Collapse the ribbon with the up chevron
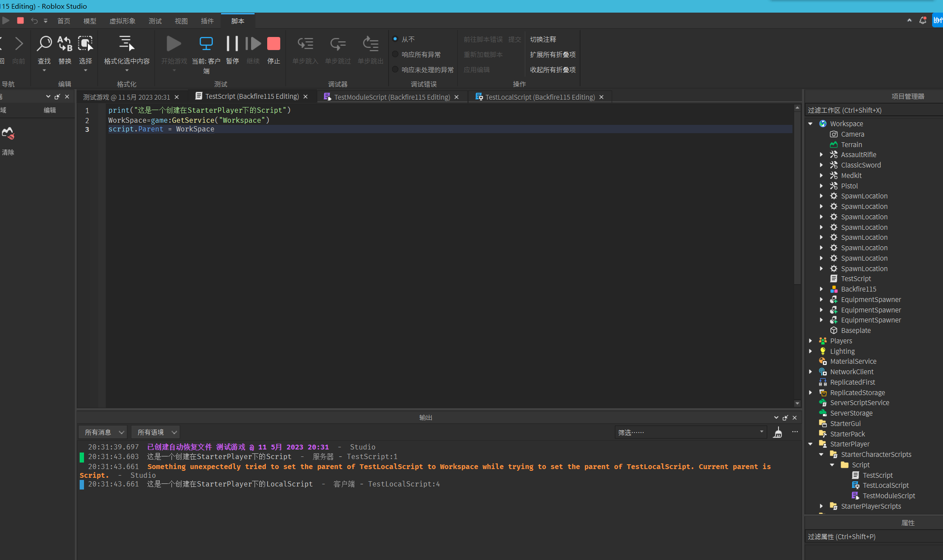 click(x=909, y=20)
